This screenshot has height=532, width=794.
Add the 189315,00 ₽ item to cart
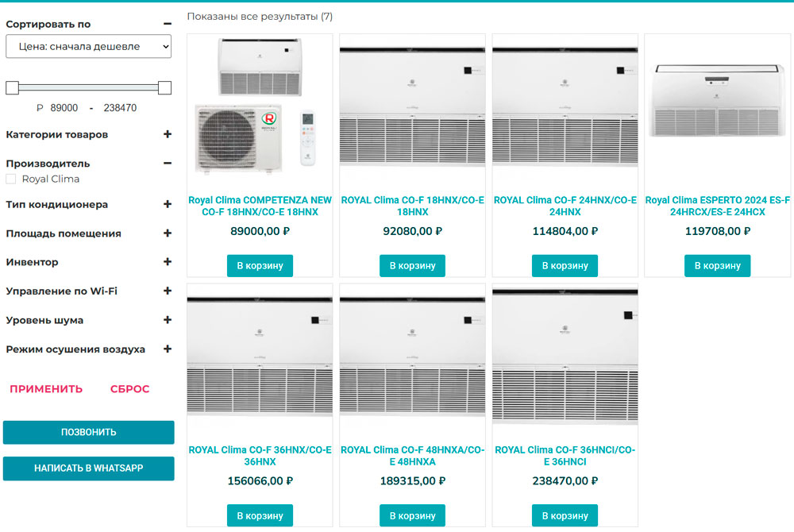[x=412, y=516]
